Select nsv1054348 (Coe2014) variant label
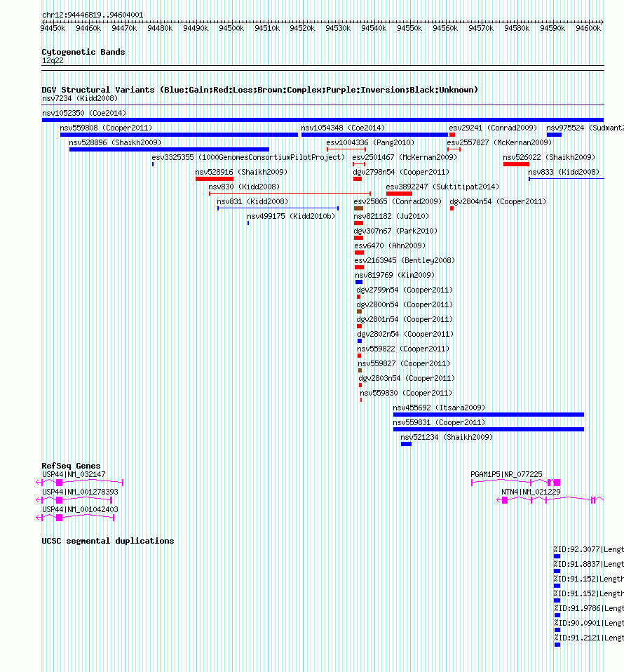This screenshot has height=672, width=624. coord(343,128)
